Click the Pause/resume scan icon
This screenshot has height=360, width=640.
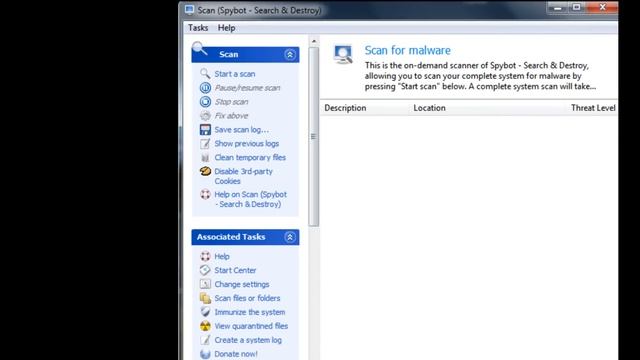(205, 88)
